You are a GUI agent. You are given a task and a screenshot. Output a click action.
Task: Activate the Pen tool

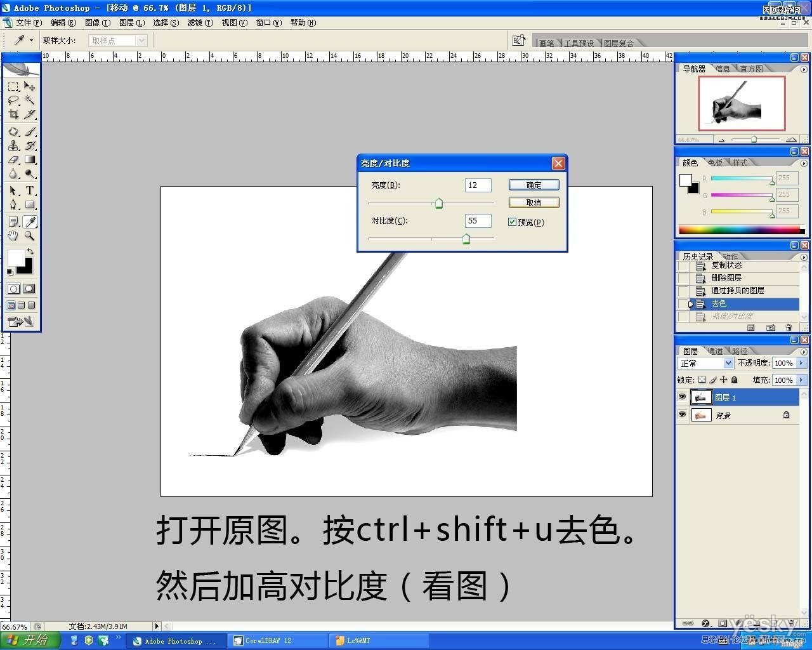tap(13, 204)
